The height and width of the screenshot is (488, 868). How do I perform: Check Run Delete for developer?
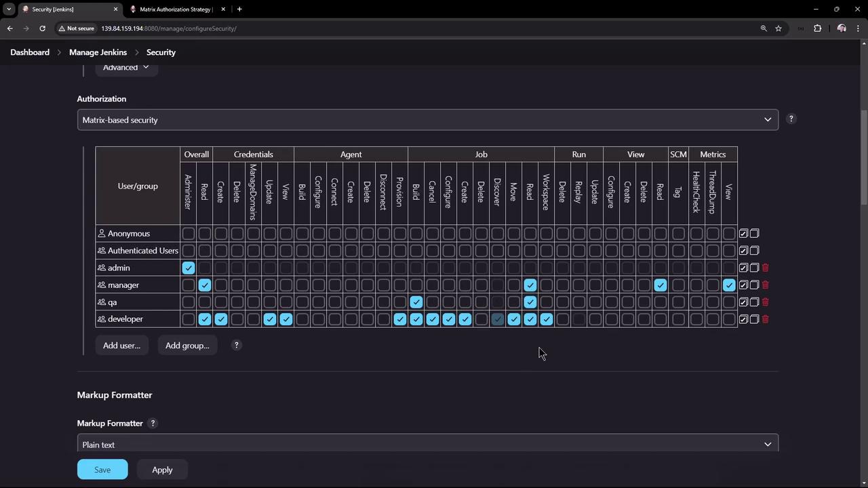click(x=563, y=319)
